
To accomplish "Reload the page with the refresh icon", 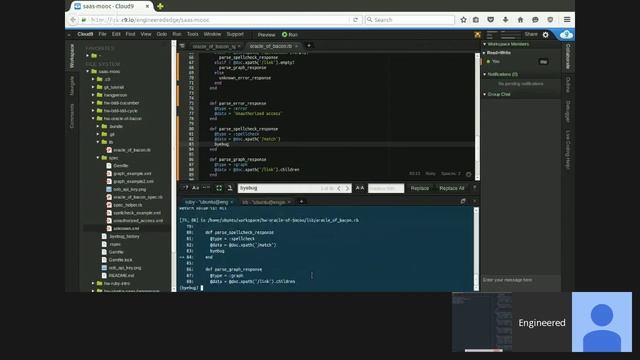I will point(355,20).
